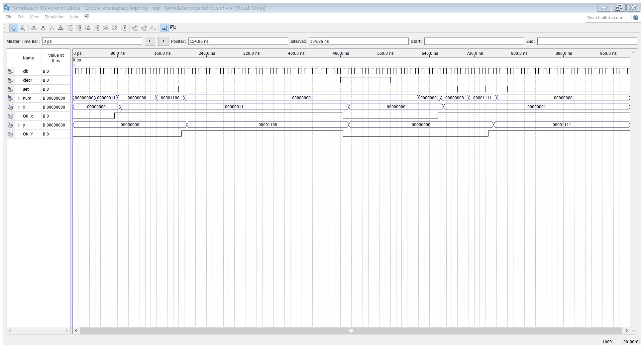
Task: Click the 480.0 ns mark on time ruler
Action: point(341,53)
